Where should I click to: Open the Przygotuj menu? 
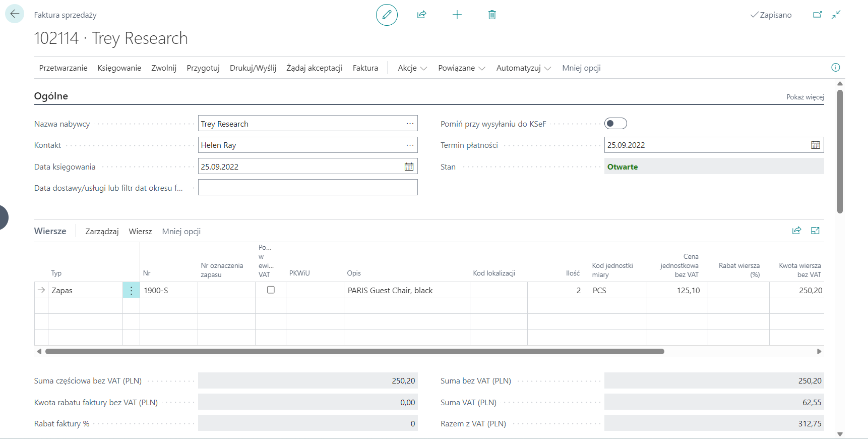click(x=203, y=68)
